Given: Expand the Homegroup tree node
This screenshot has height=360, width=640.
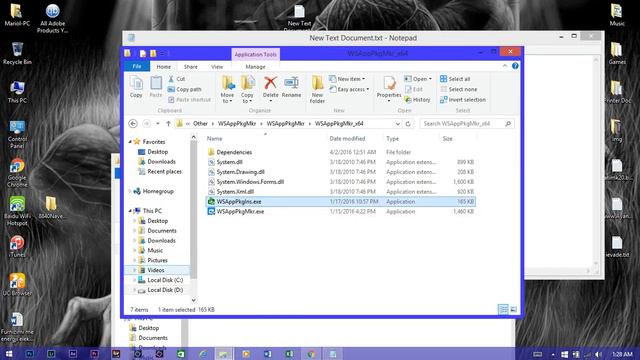Looking at the screenshot, I should [x=130, y=191].
